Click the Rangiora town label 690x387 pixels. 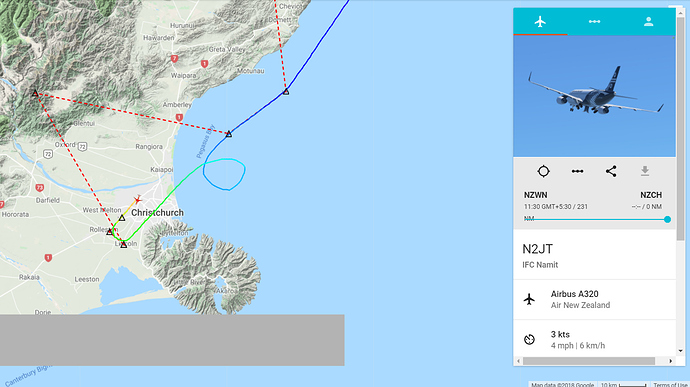click(x=149, y=147)
